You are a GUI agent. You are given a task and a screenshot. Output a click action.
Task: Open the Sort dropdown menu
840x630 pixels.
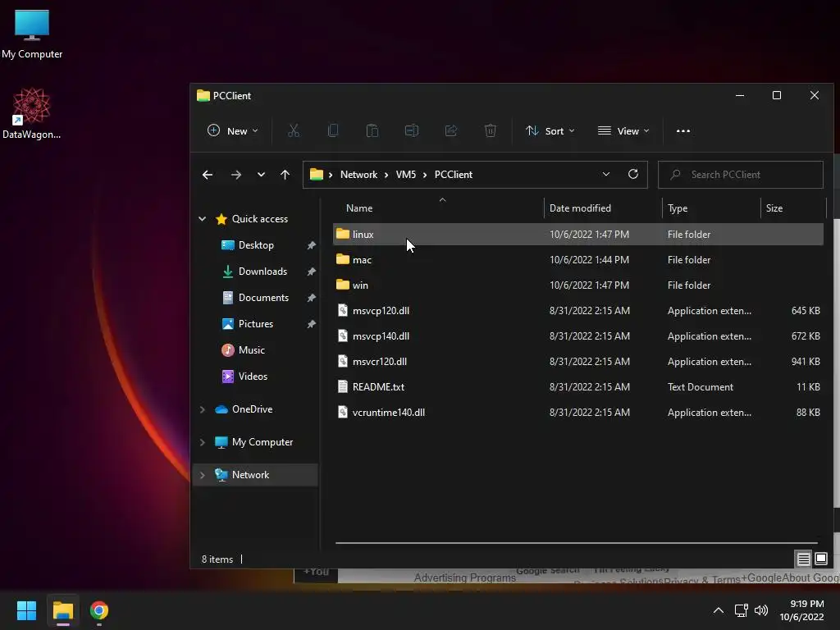coord(550,130)
